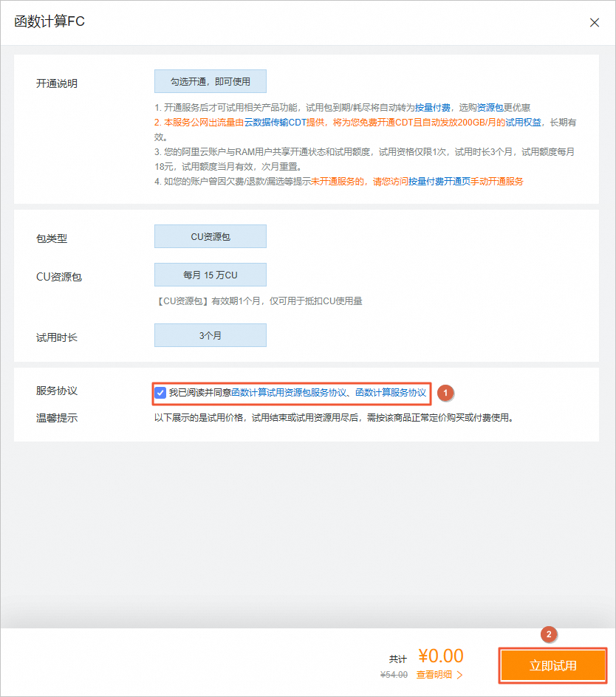Click the ¥0.00 total price
Screen dimensions: 616x697
click(x=441, y=656)
